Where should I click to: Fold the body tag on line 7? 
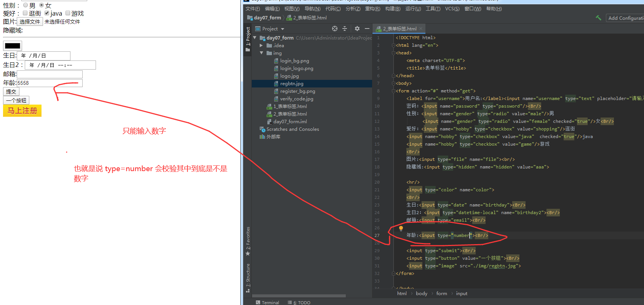tap(393, 83)
